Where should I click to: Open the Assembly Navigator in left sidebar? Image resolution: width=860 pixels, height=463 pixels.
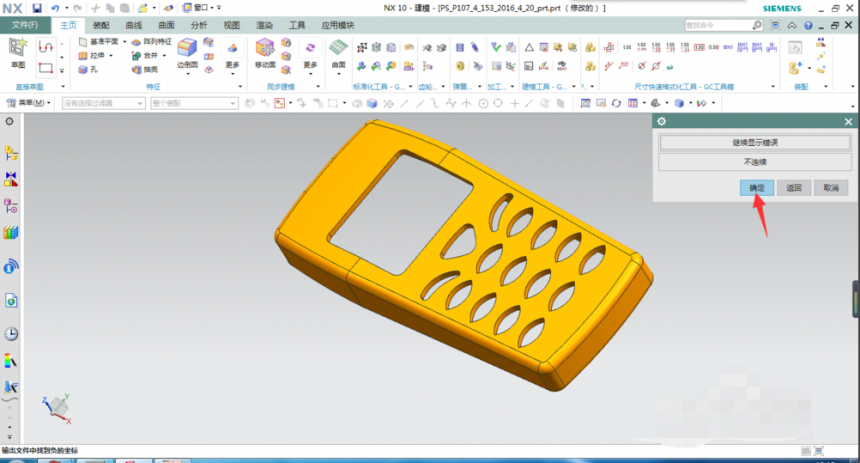click(10, 153)
